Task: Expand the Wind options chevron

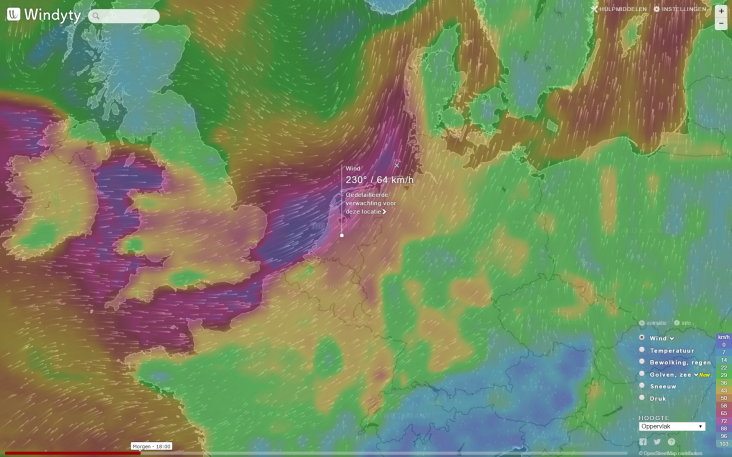Action: pyautogui.click(x=672, y=338)
